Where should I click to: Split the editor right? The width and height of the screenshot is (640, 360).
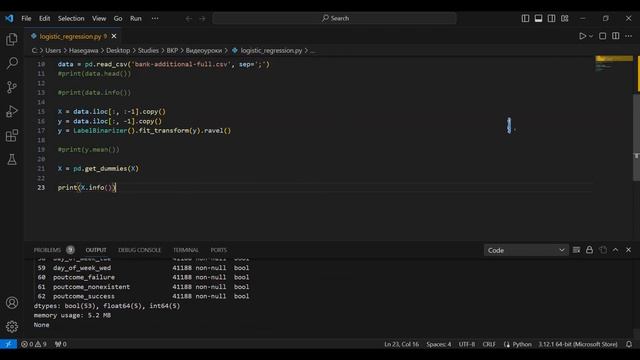point(616,36)
